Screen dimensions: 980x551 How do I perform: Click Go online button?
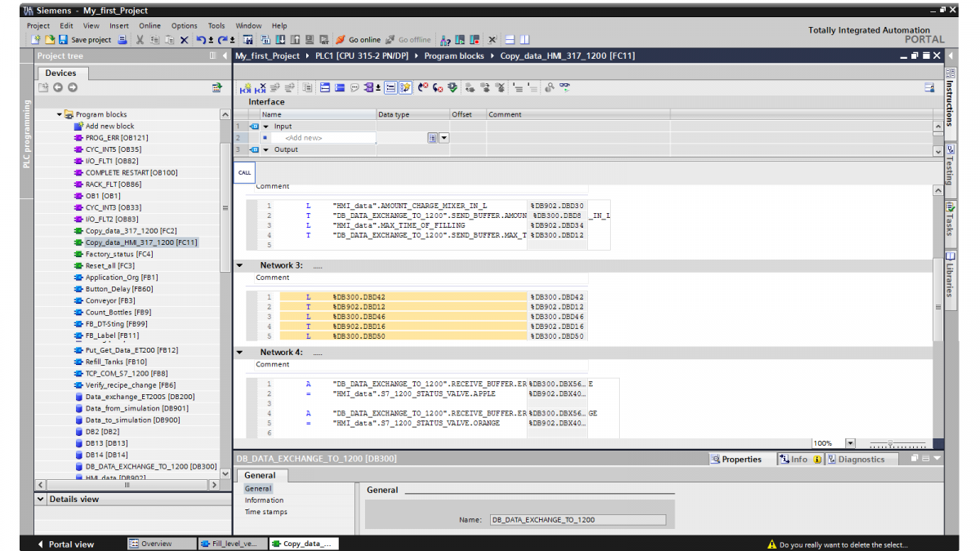pyautogui.click(x=358, y=39)
